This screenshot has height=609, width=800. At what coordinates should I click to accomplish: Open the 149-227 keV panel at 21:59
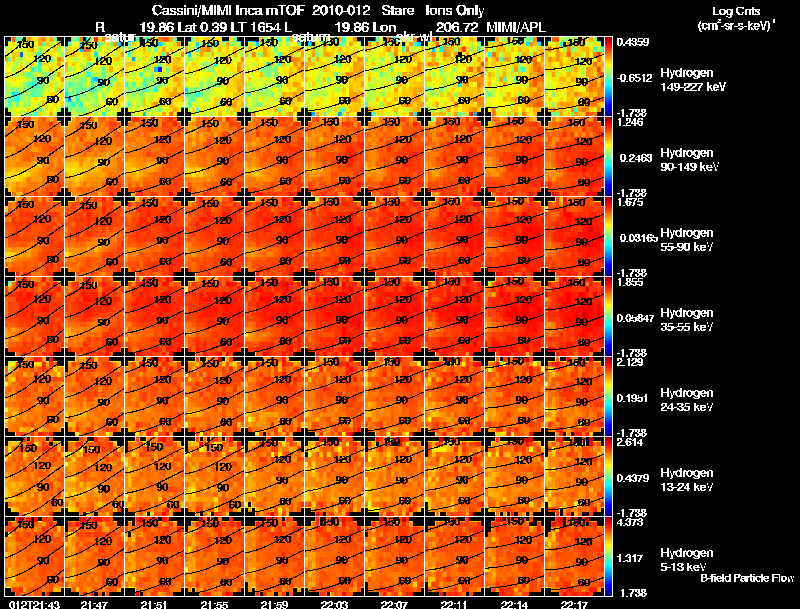point(274,77)
